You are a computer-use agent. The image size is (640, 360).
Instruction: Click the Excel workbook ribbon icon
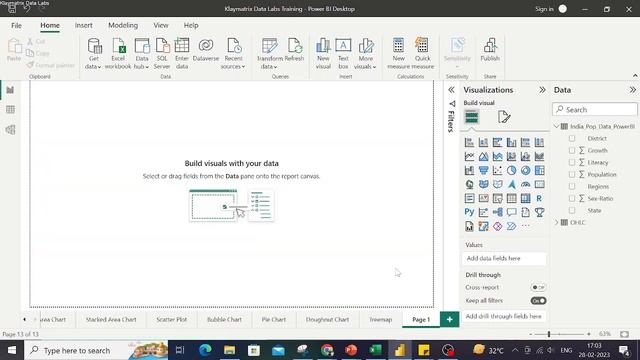118,54
